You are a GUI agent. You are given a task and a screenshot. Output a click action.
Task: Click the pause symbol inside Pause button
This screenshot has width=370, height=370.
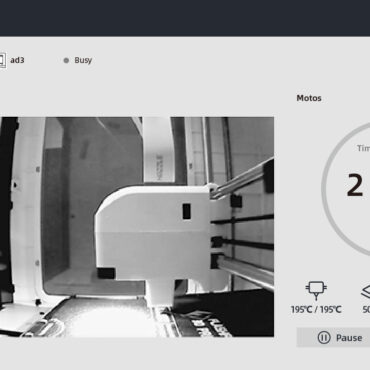click(323, 338)
